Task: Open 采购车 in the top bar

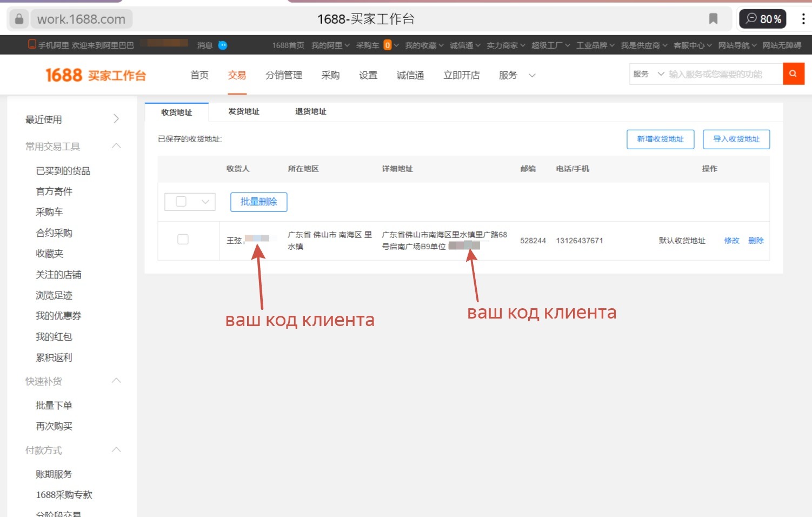Action: tap(368, 45)
